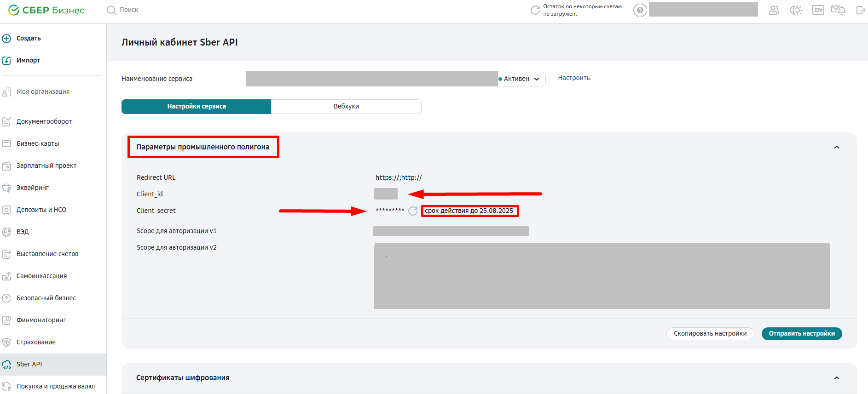868x394 pixels.
Task: Click the Sber API cloud icon
Action: click(x=6, y=365)
